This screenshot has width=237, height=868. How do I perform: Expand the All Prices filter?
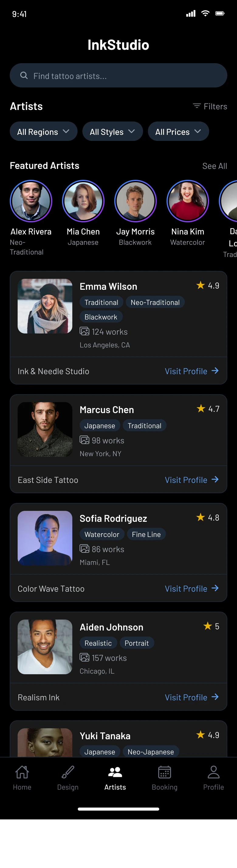click(178, 132)
